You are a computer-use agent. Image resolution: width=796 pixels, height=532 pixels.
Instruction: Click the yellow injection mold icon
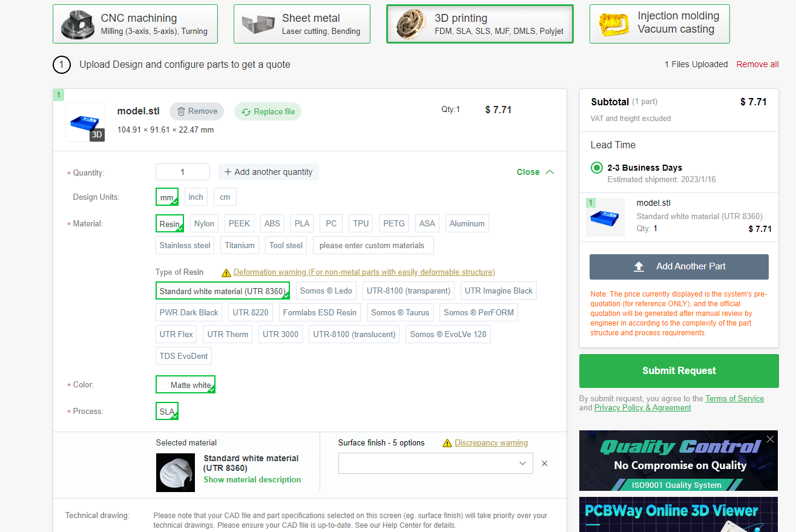click(x=614, y=24)
